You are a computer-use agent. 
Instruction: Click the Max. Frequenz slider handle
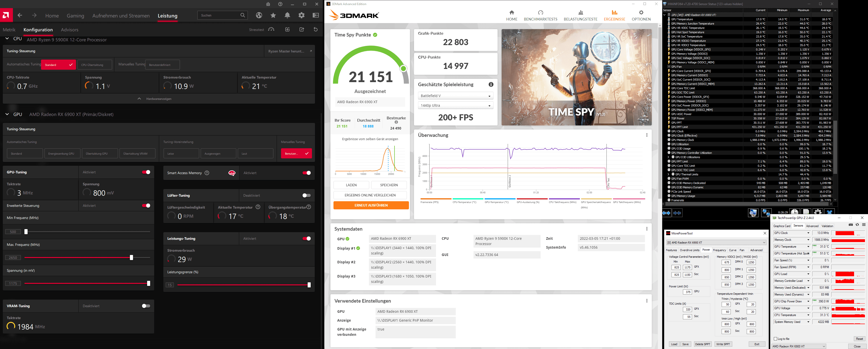pos(131,258)
